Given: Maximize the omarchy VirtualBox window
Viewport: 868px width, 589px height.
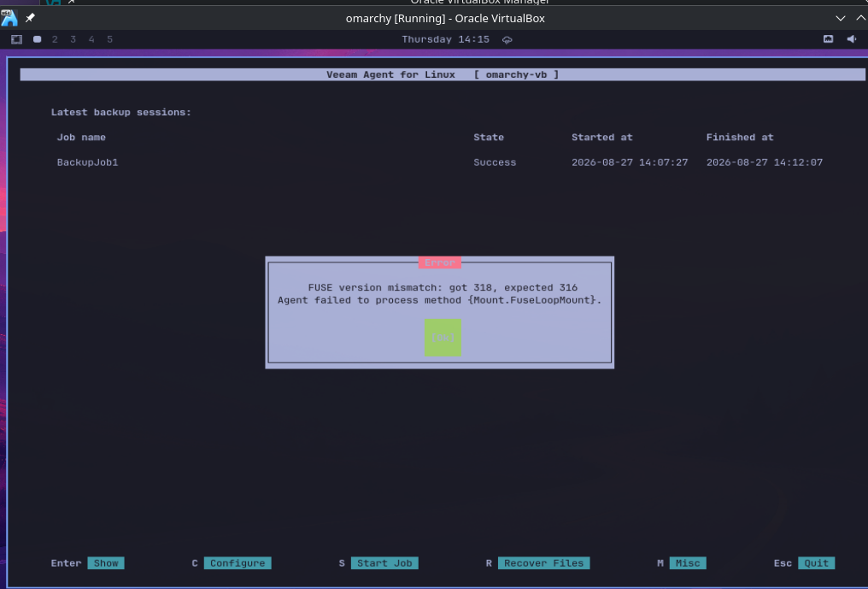Looking at the screenshot, I should (861, 18).
